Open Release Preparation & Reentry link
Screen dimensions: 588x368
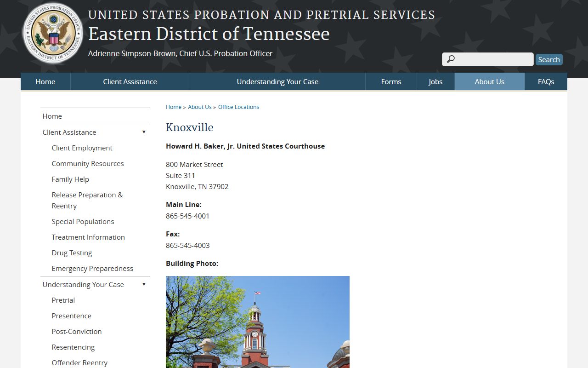tap(87, 200)
